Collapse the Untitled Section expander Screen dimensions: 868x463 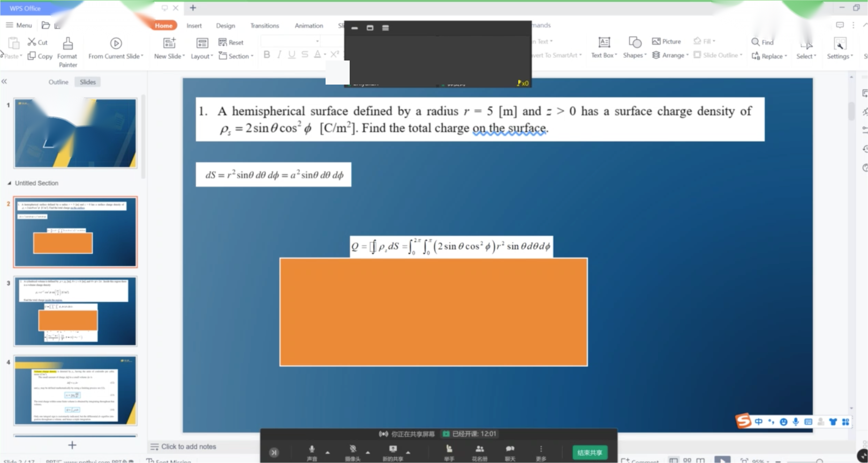[x=9, y=183]
